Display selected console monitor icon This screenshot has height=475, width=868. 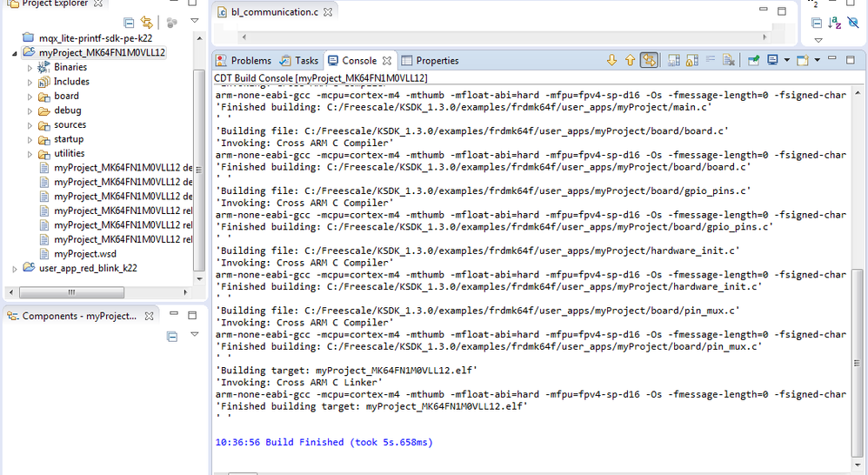[x=773, y=60]
